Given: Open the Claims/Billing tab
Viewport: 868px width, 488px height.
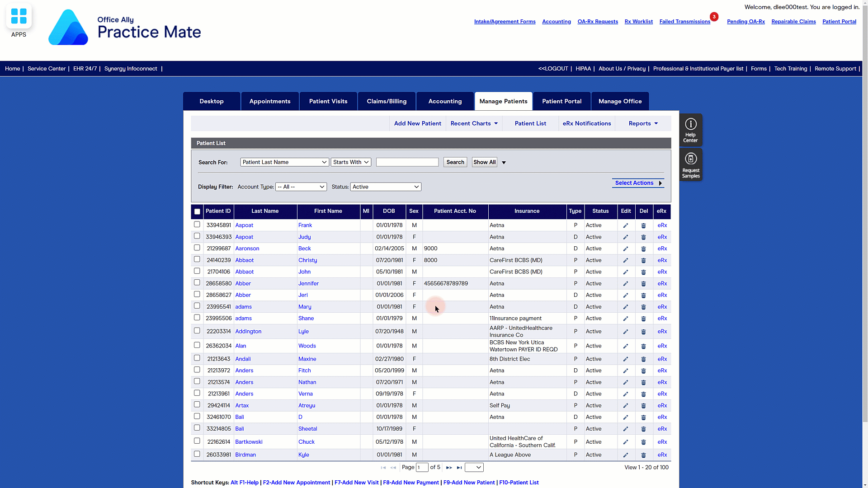Looking at the screenshot, I should click(387, 101).
